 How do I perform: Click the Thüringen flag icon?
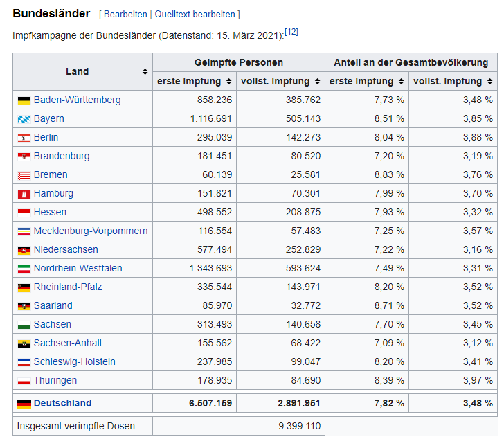pos(24,381)
